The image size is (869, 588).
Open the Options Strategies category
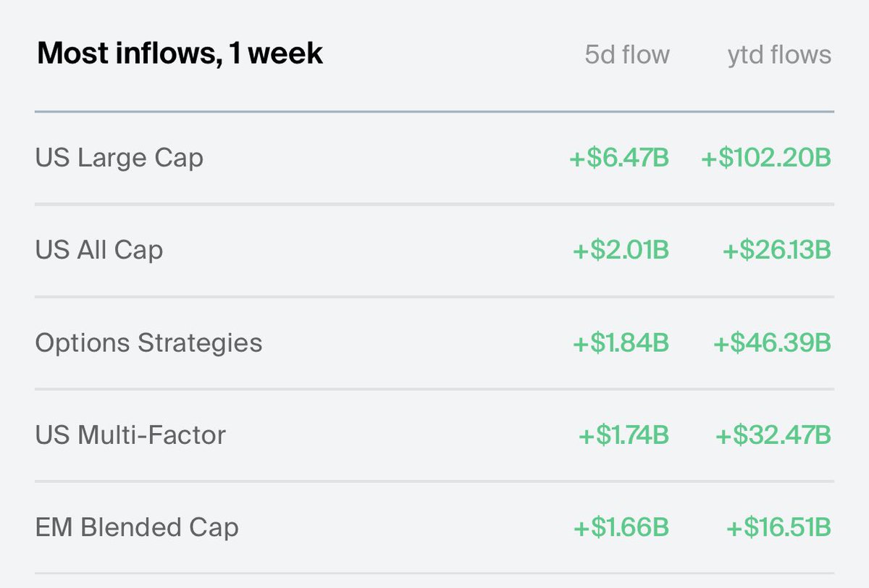click(434, 343)
